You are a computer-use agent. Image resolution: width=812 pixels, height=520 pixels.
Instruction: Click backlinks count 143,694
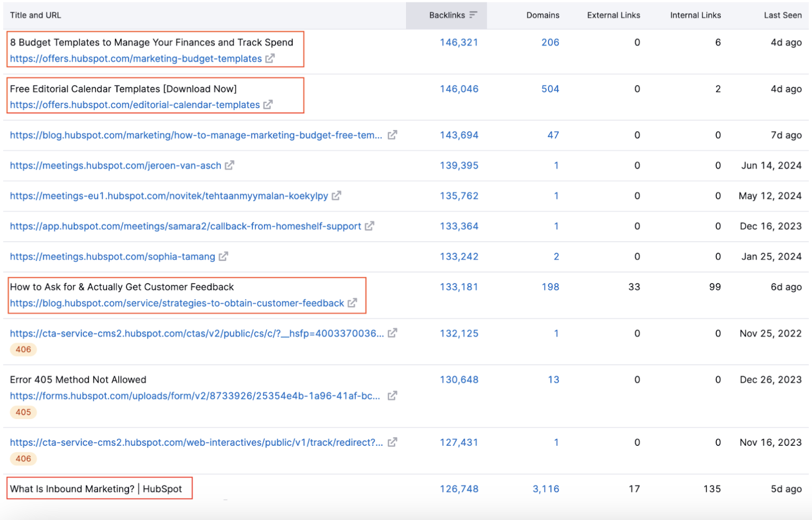click(x=459, y=135)
